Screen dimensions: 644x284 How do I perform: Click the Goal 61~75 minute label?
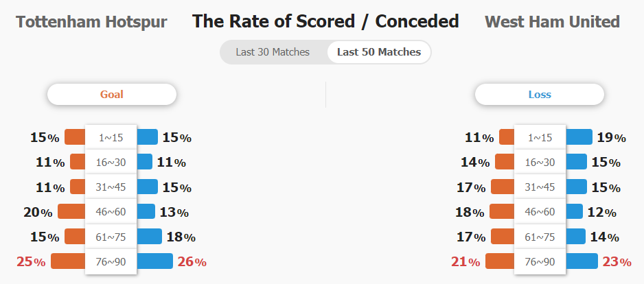(111, 237)
